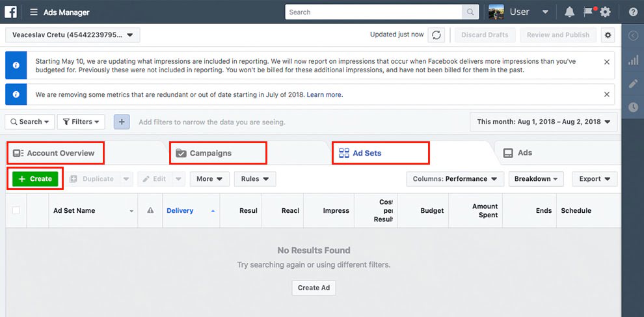Click the help question mark icon
Viewport: 644px width, 317px height.
tap(634, 12)
